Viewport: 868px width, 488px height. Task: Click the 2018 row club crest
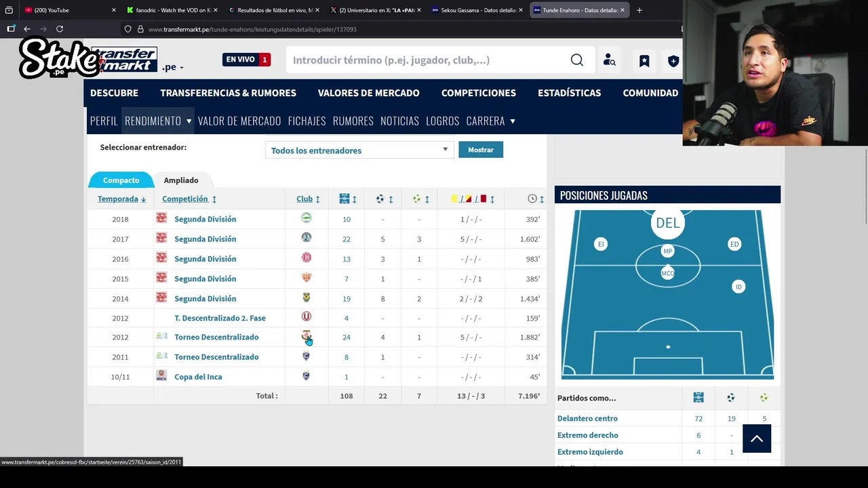point(307,218)
